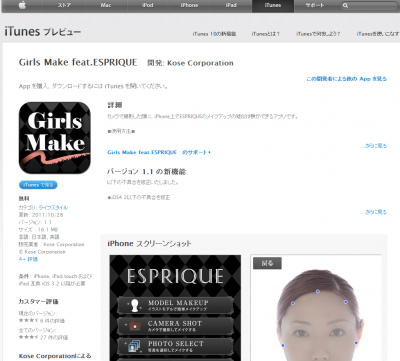Viewport: 400px width, 361px height.
Task: Click the Girls Make feat.ESPRIQUE title
Action: (x=78, y=62)
